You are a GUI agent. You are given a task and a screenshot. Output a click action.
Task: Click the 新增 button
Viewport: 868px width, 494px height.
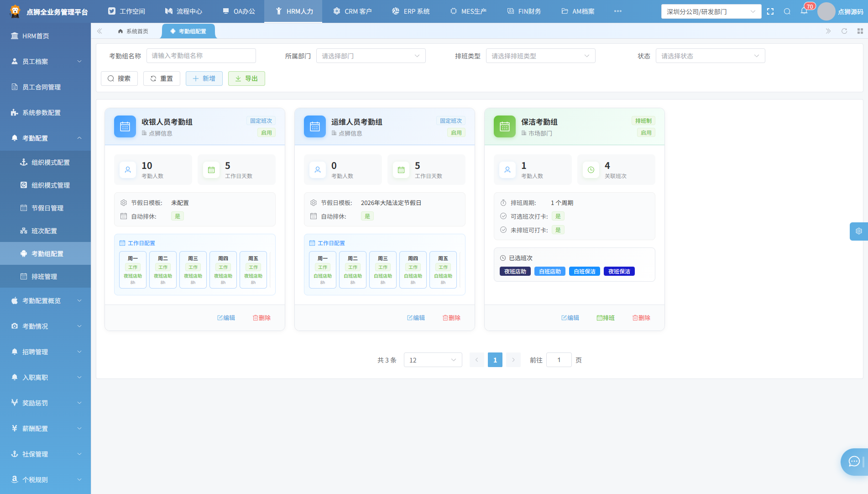point(204,79)
